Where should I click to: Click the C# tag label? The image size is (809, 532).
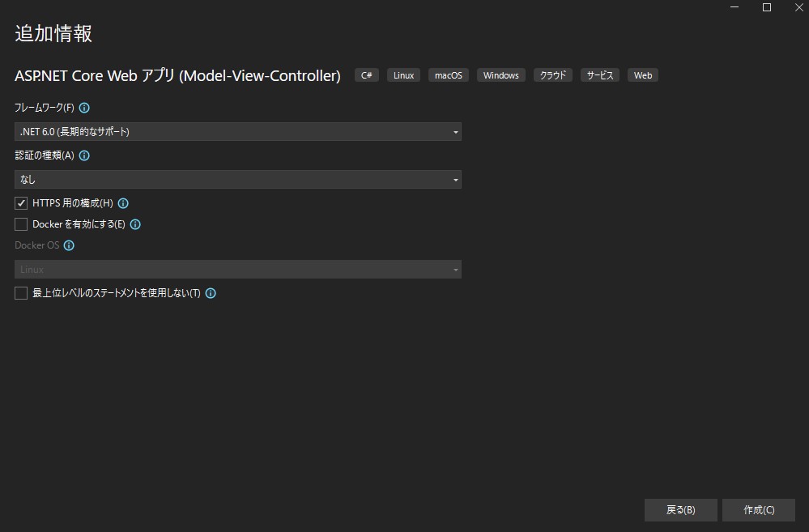click(367, 75)
